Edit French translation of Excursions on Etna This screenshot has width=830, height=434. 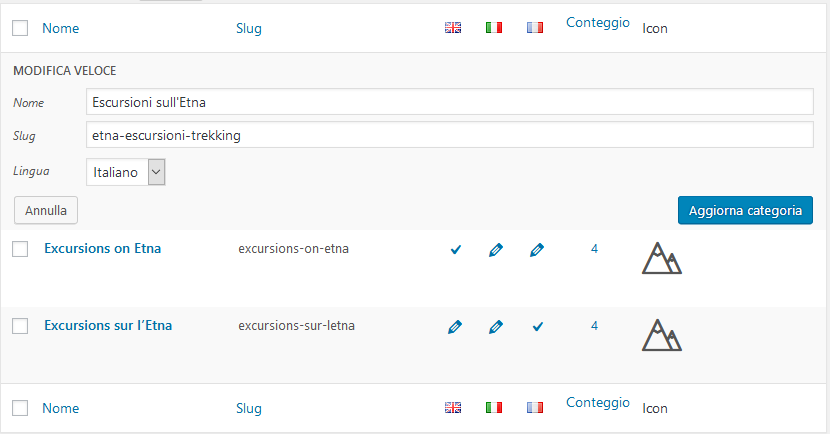pos(537,250)
